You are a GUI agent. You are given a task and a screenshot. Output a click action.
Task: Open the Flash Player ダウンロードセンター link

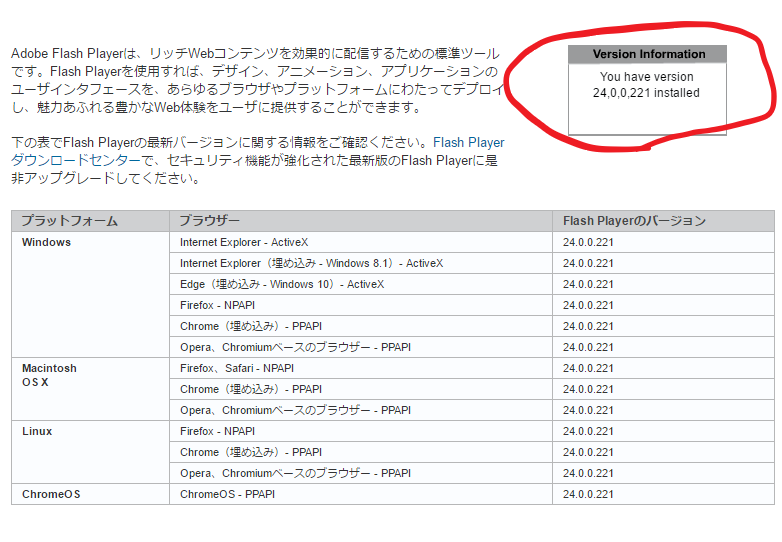[x=469, y=143]
